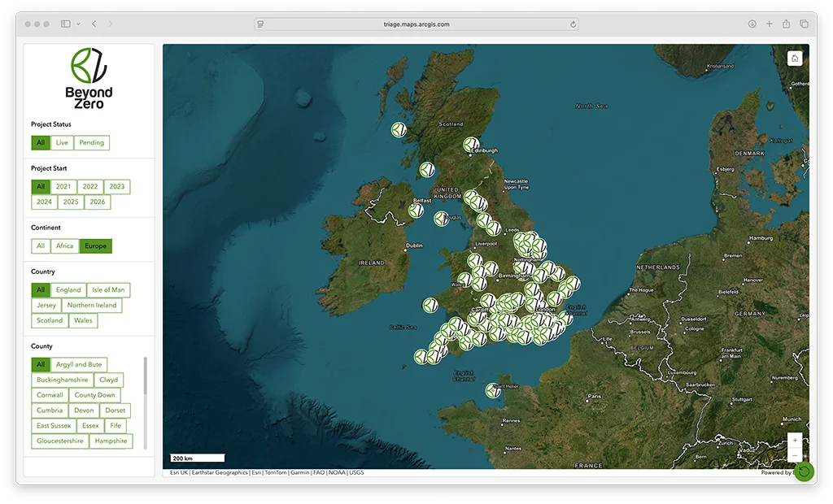Zoom in with the plus map button
The image size is (833, 504).
795,441
